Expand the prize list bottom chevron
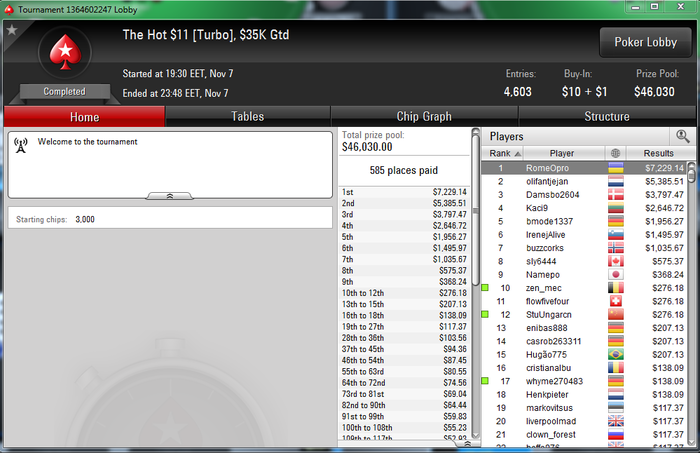Screen dimensions: 700x453 click(467, 444)
